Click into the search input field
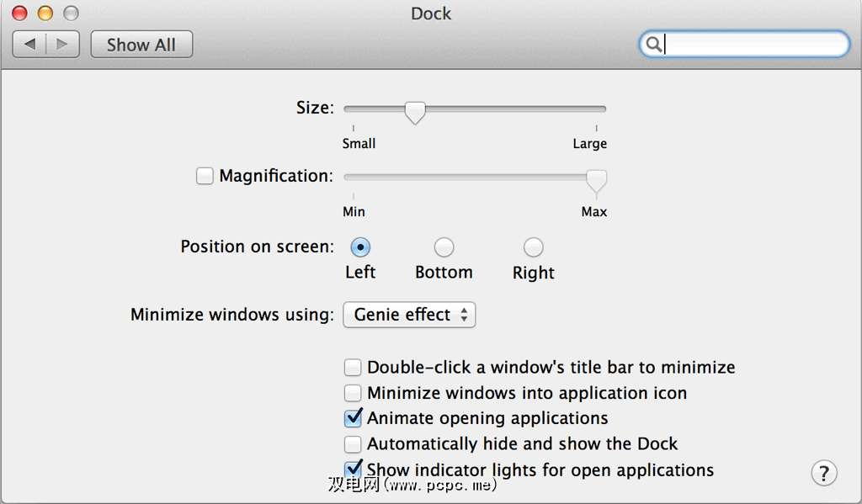 [753, 45]
